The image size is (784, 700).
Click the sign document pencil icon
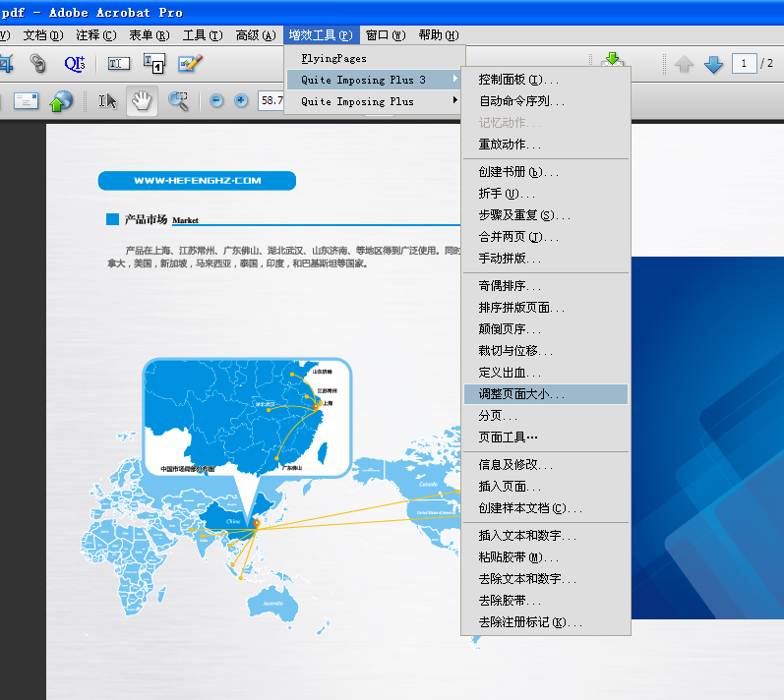point(190,64)
